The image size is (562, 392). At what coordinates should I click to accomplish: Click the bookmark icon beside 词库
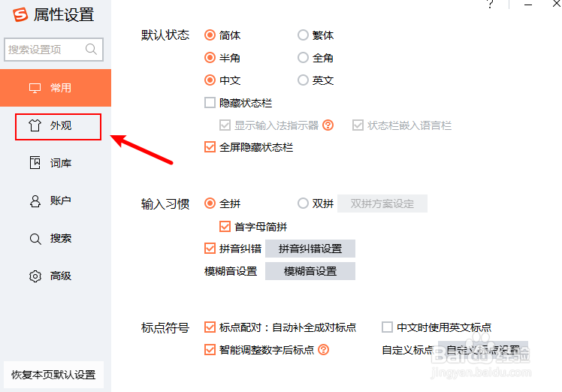tap(35, 163)
